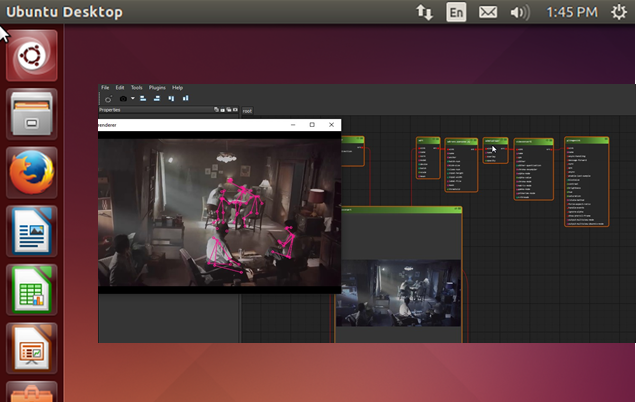Click the camera snapshot icon in toolbar
Screen dimensions: 636x402
click(122, 99)
